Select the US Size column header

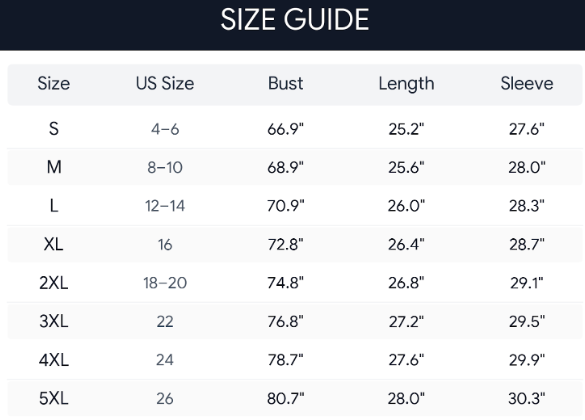165,84
